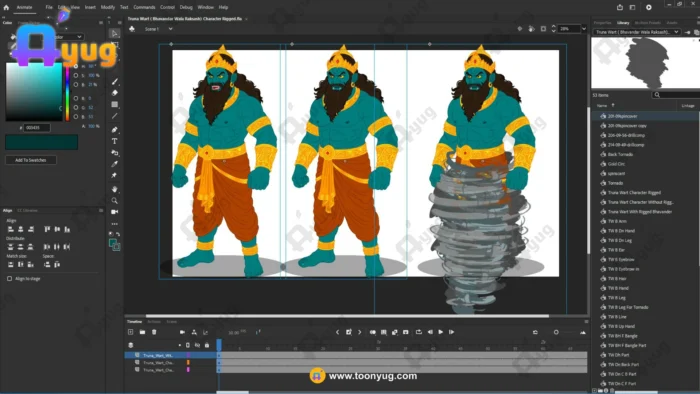
Task: Click the hex color input field
Action: point(37,128)
